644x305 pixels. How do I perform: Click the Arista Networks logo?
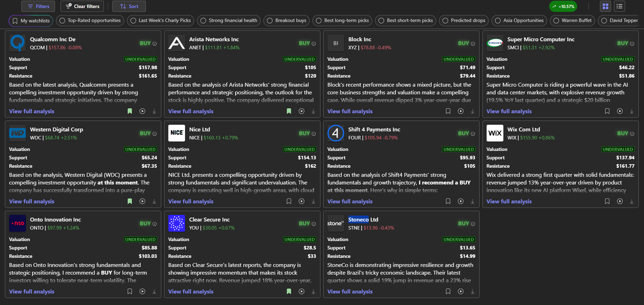(177, 43)
